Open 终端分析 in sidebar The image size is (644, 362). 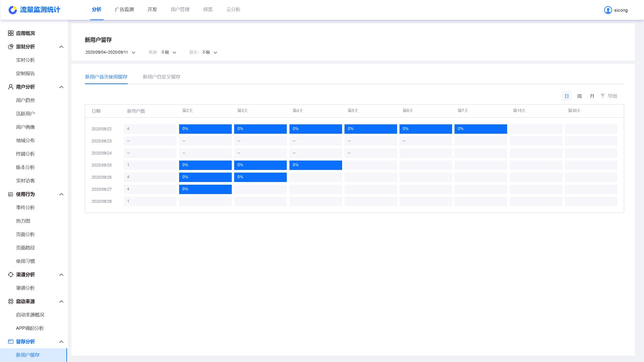point(25,154)
